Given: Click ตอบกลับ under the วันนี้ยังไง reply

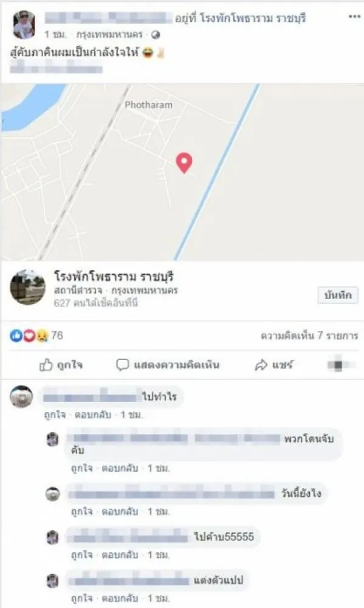Looking at the screenshot, I should coord(120,512).
